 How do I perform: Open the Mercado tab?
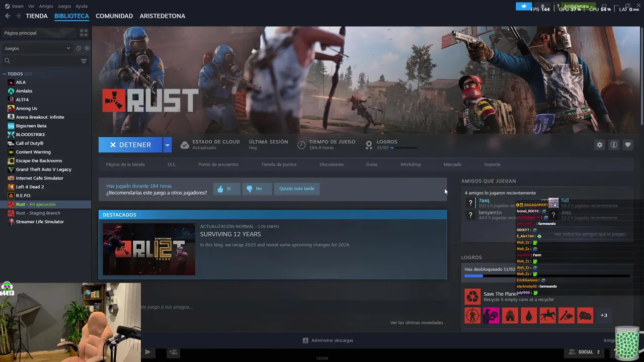point(452,164)
